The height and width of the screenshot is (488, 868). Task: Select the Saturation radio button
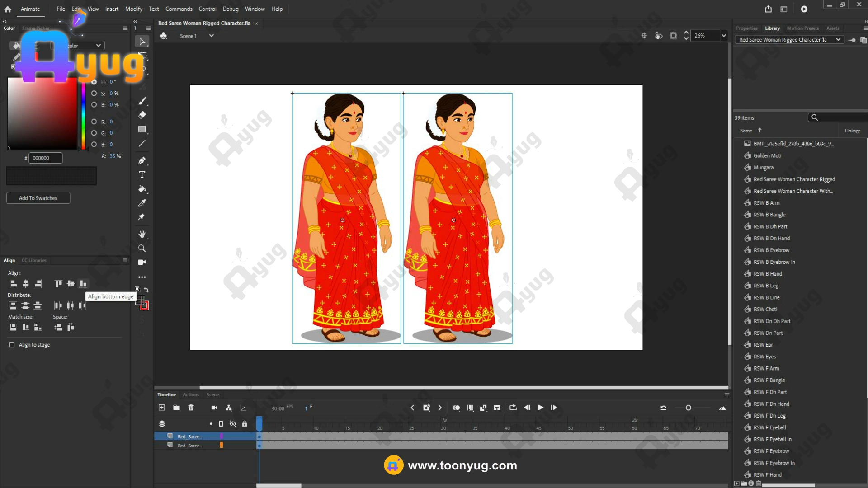point(94,94)
